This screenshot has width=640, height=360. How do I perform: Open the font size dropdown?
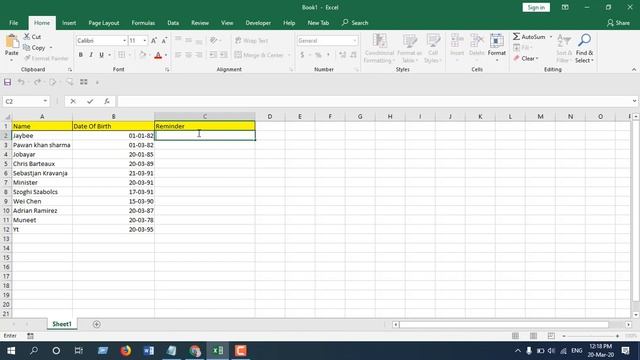pos(144,41)
